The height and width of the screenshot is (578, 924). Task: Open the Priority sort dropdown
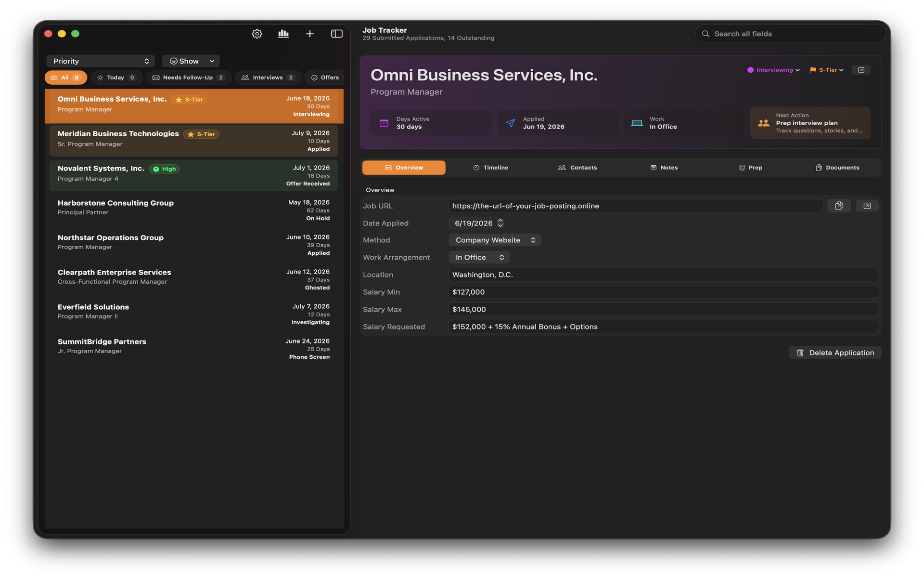[101, 61]
